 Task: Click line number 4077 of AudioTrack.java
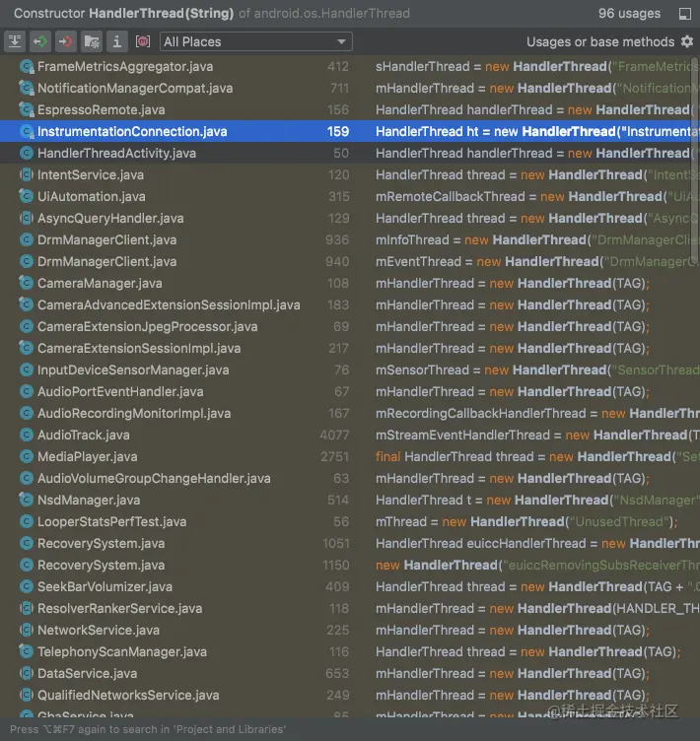(334, 436)
